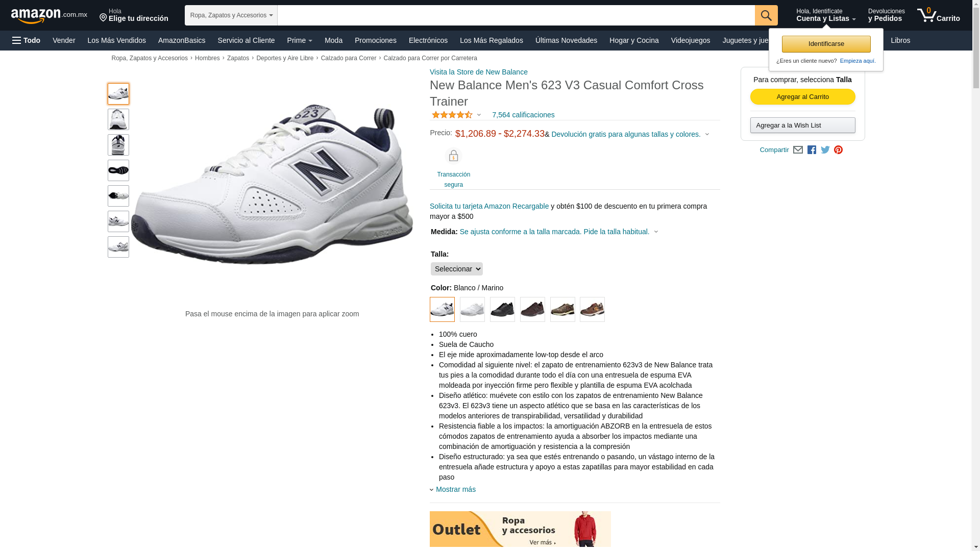Open the shopping cart icon
Screen dimensions: 980x551
tap(938, 15)
